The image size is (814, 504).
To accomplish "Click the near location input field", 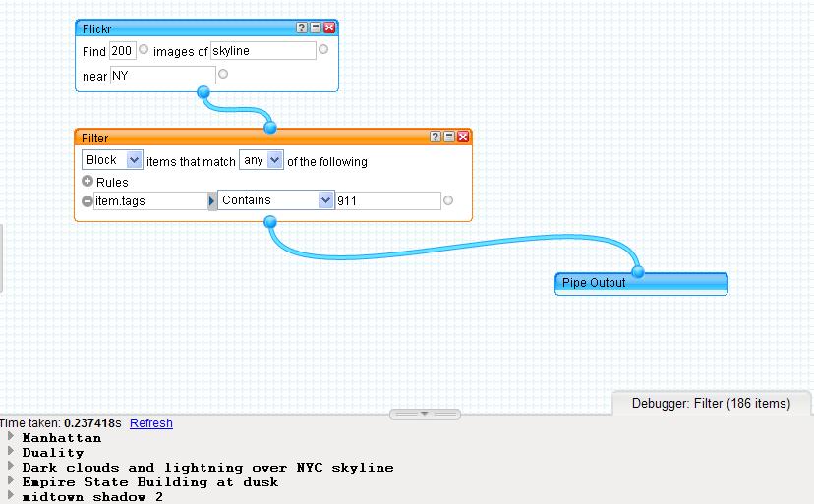I will 162,76.
